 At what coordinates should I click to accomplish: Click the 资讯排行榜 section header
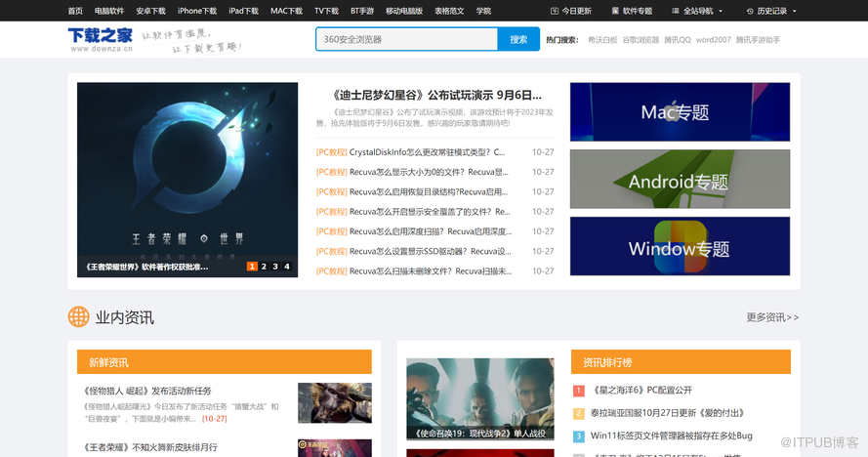click(681, 362)
